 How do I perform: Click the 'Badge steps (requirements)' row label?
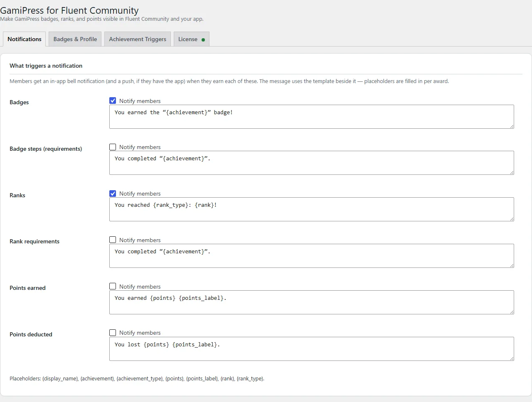coord(46,149)
